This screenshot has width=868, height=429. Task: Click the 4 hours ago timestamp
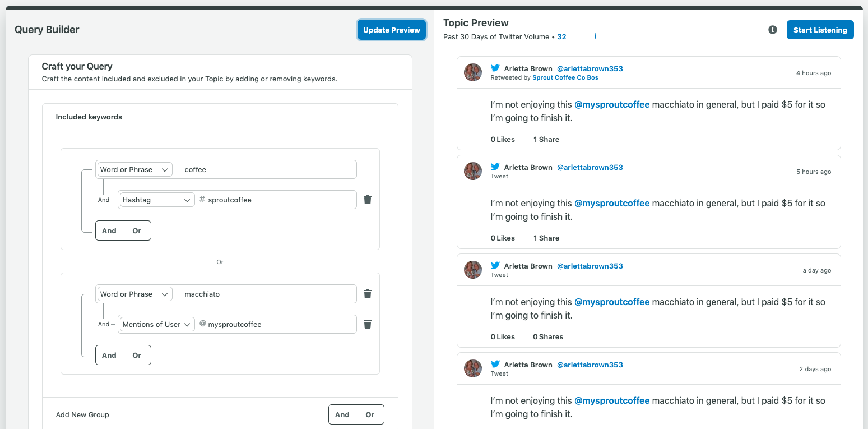point(814,73)
